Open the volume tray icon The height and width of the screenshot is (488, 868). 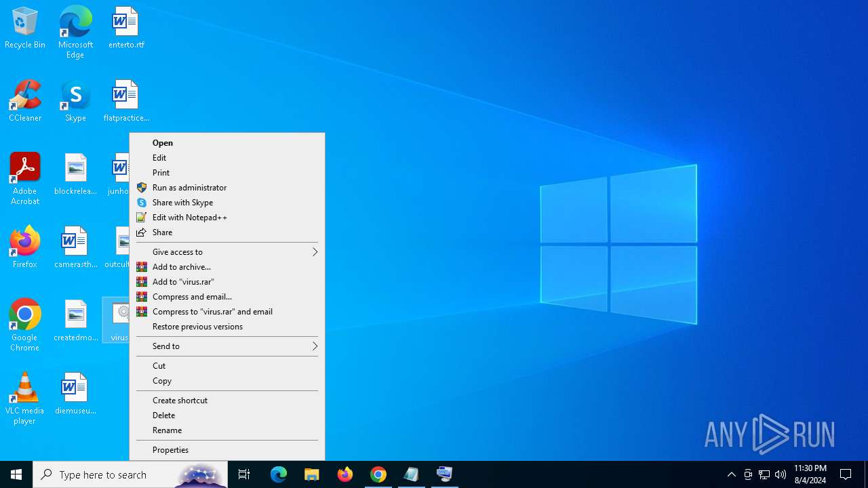coord(781,474)
